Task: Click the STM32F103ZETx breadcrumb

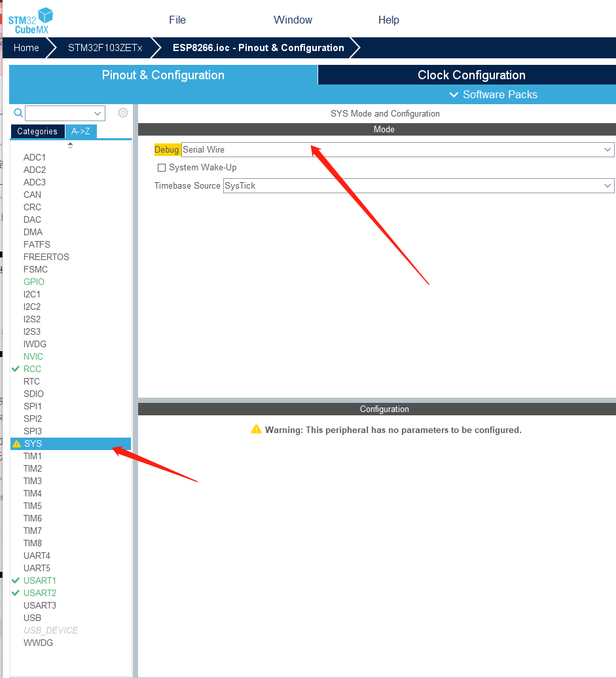Action: pos(105,48)
